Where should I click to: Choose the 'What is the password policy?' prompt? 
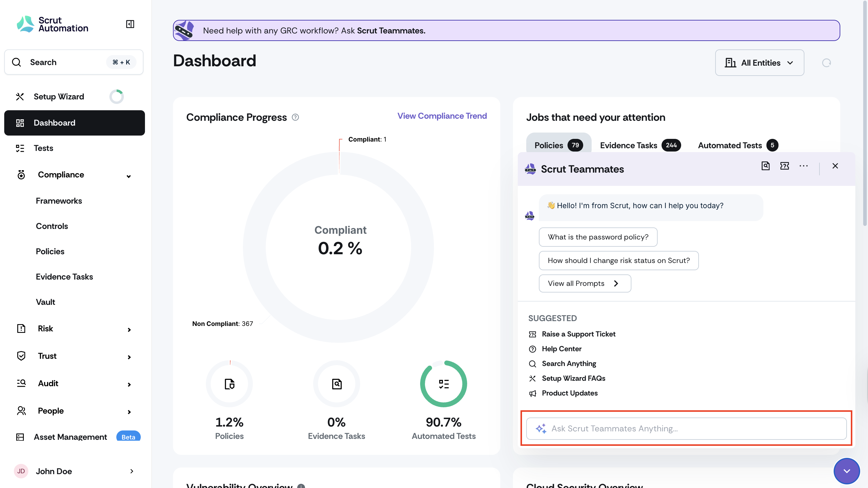598,237
